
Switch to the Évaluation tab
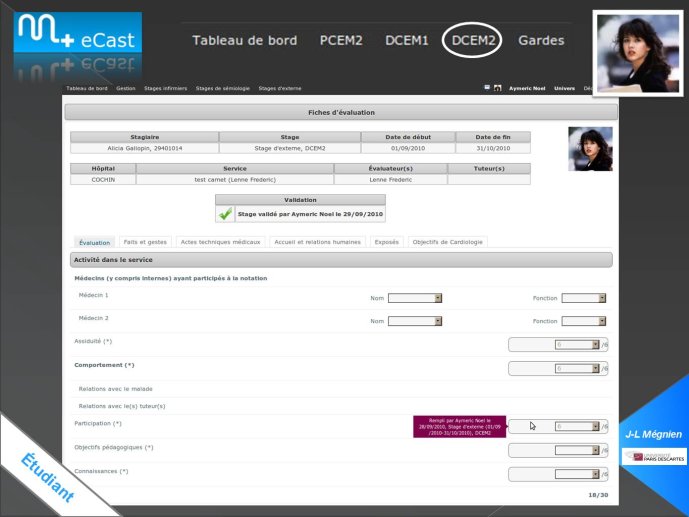[x=94, y=242]
